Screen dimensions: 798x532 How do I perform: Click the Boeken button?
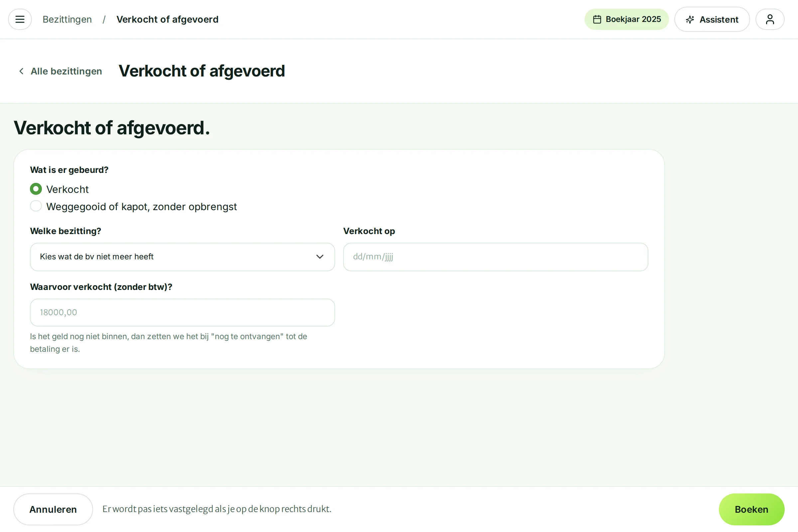[751, 509]
